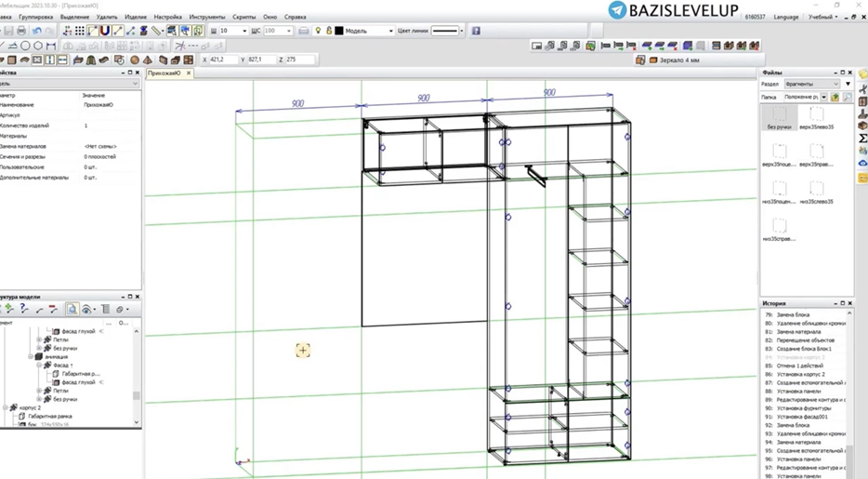Screen dimensions: 868x479
Task: Open the Папка folder combo box
Action: pos(806,97)
